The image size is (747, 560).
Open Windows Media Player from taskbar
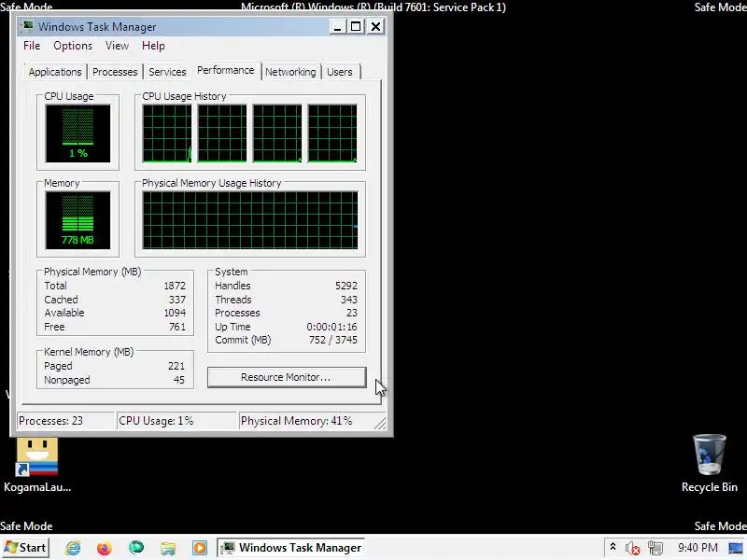(x=200, y=548)
